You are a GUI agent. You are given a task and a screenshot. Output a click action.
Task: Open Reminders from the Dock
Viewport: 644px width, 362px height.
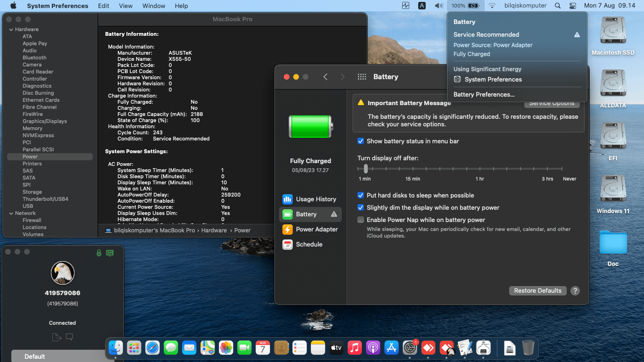pyautogui.click(x=300, y=348)
